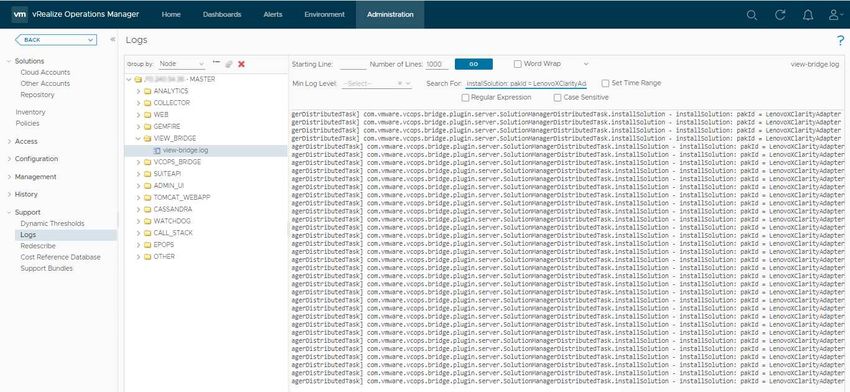
Task: Click the SUITEAPI folder icon
Action: [147, 174]
